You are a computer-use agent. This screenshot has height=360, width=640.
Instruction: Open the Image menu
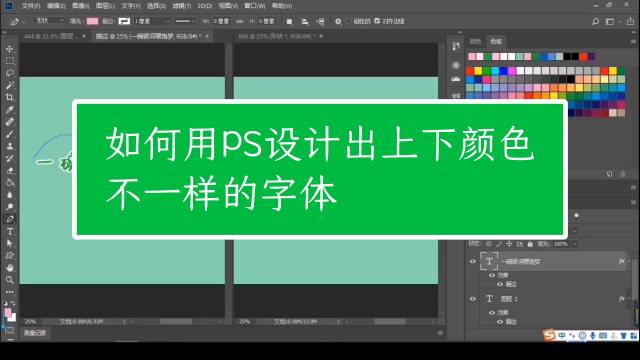pos(80,6)
